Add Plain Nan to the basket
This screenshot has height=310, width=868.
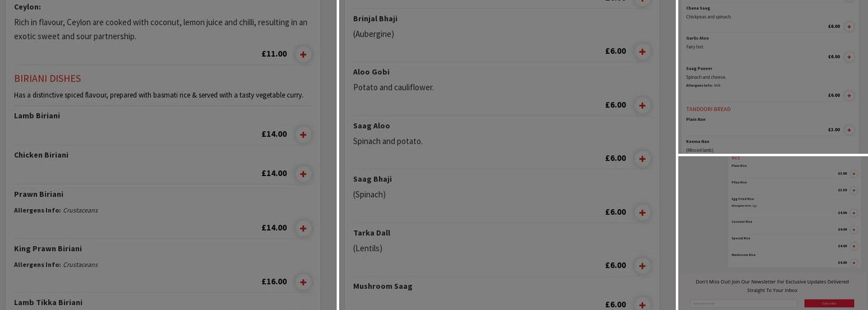849,130
